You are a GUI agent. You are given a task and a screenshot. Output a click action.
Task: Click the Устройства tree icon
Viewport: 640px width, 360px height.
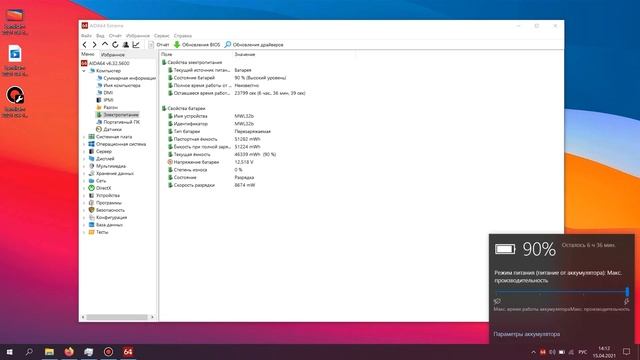(x=91, y=196)
